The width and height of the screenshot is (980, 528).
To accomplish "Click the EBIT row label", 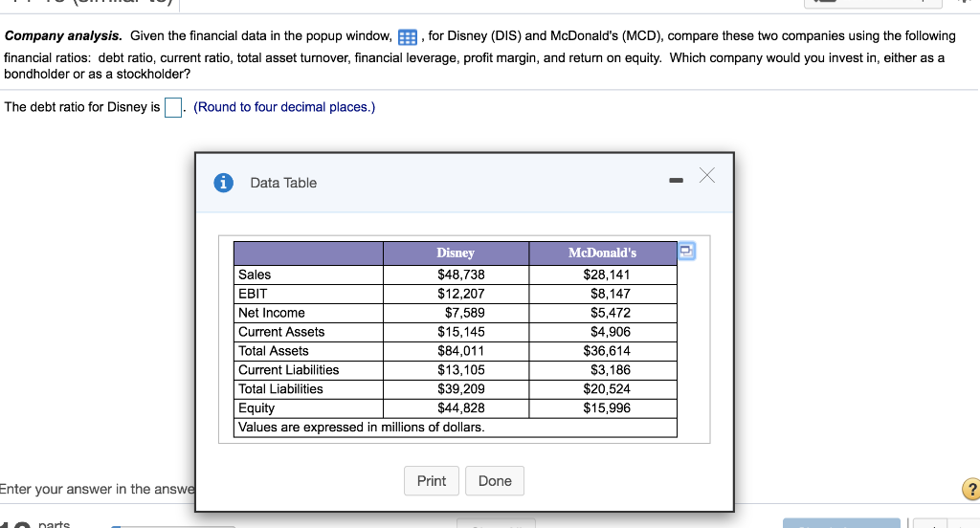I will click(x=253, y=294).
